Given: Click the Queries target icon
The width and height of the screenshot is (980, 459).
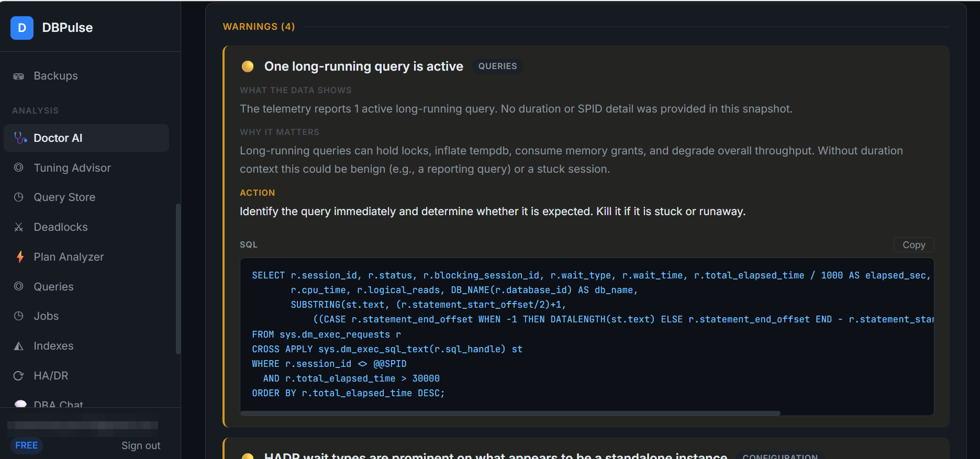Looking at the screenshot, I should (x=19, y=286).
